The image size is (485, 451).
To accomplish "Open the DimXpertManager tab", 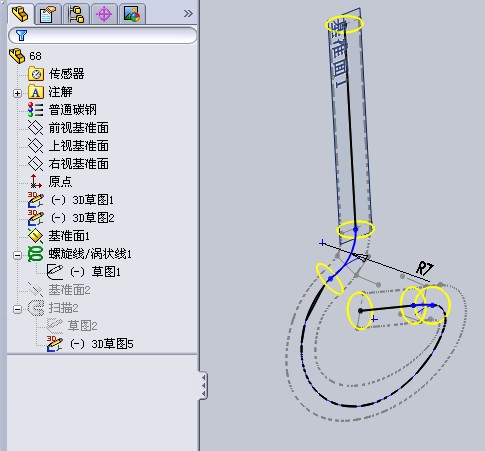I will click(x=104, y=14).
